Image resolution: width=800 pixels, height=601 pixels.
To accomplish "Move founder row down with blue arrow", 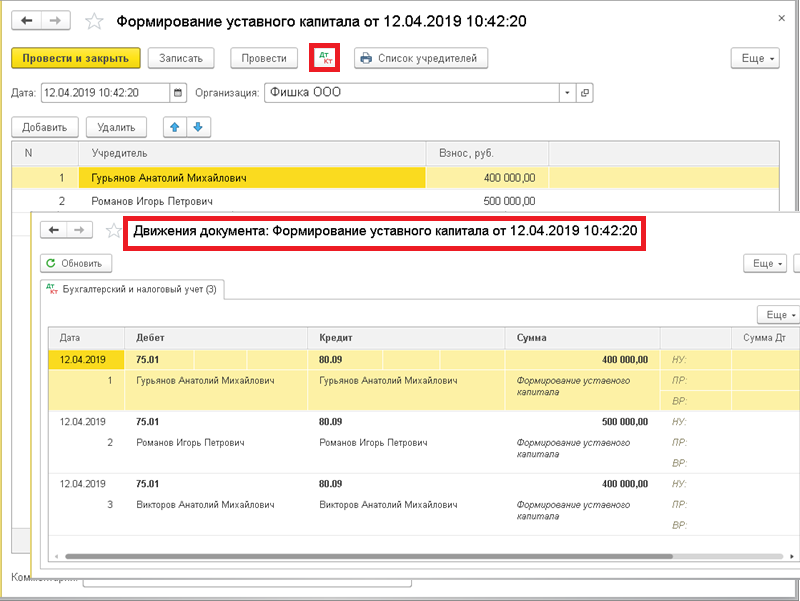I will [x=198, y=127].
